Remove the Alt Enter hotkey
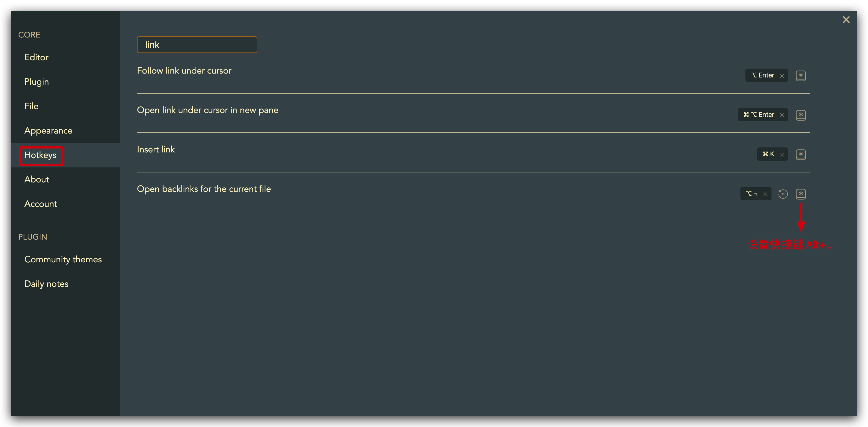This screenshot has width=868, height=427. 782,76
